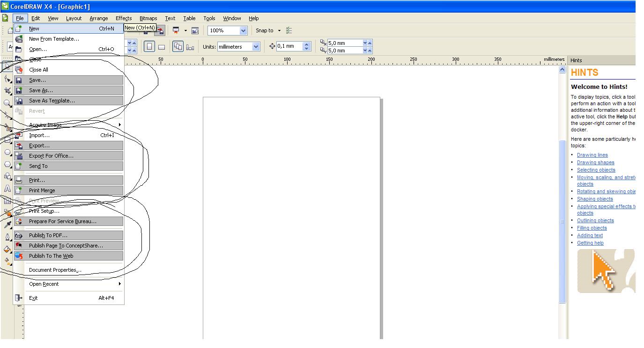Choose Exit in File menu
This screenshot has height=348, width=644.
pyautogui.click(x=69, y=298)
